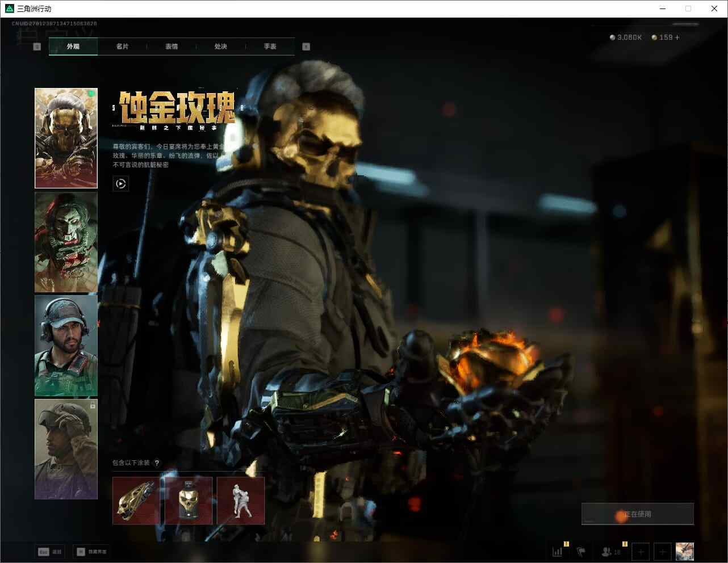Screen dimensions: 728x563
Task: Go to previous tab with left arrow
Action: [x=37, y=47]
